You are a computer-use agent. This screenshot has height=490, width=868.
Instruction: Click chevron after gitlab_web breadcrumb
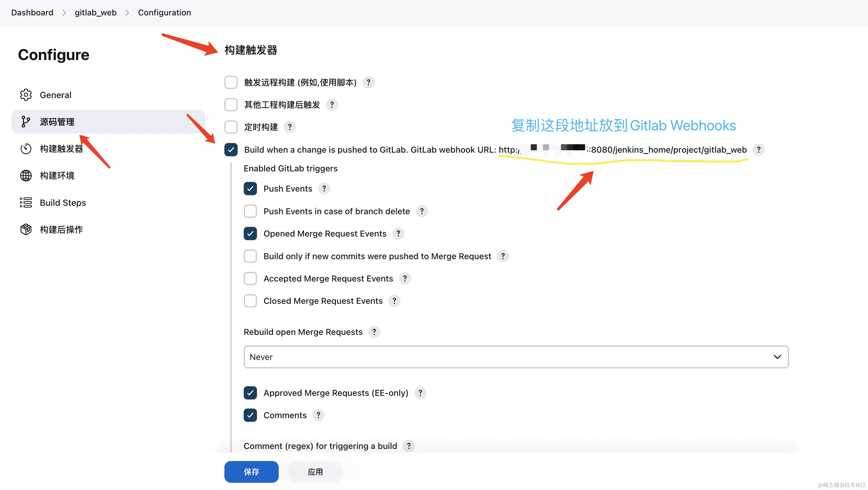127,12
